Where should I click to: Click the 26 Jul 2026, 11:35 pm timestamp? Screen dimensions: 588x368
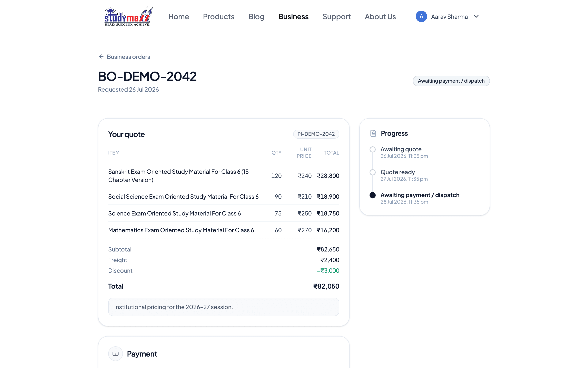(x=404, y=156)
